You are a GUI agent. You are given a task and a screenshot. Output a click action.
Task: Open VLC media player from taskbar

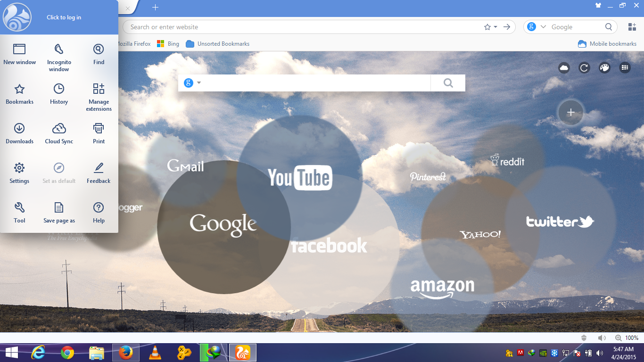click(x=155, y=353)
